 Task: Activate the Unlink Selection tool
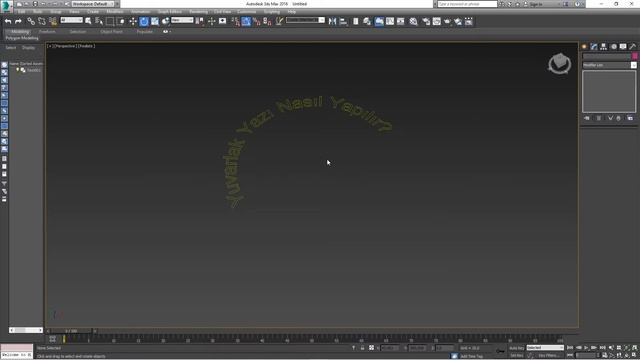(x=42, y=21)
